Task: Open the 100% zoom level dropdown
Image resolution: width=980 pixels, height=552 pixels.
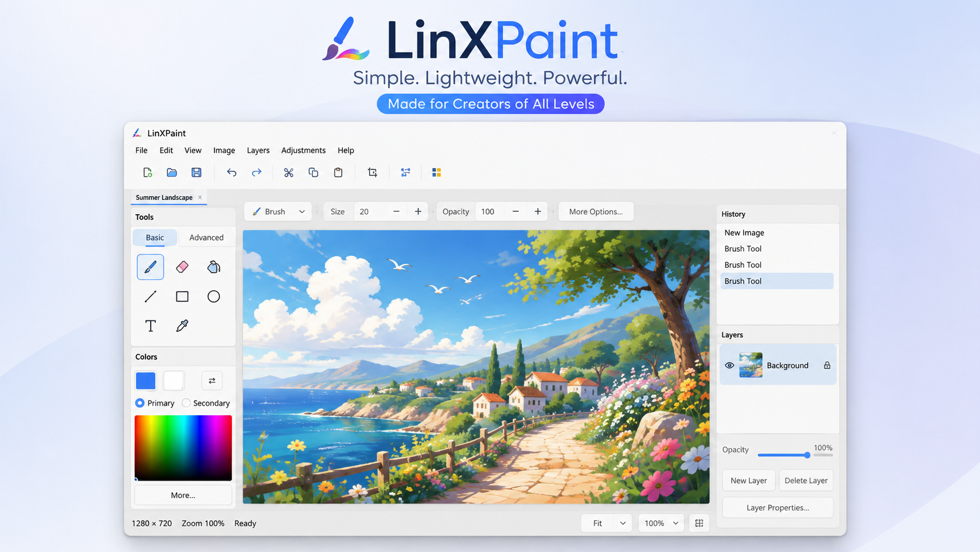Action: (661, 523)
